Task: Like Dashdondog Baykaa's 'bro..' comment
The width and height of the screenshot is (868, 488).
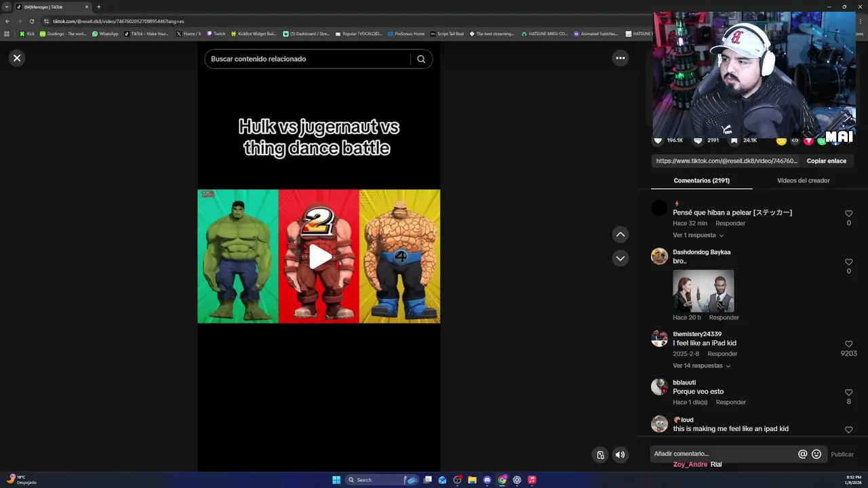Action: [848, 262]
